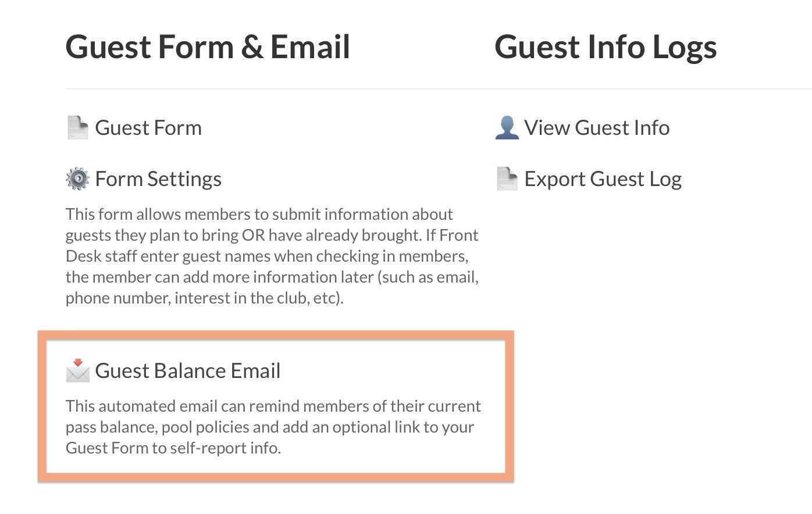Choose the Export Guest Log link
The width and height of the screenshot is (812, 514).
pos(603,179)
